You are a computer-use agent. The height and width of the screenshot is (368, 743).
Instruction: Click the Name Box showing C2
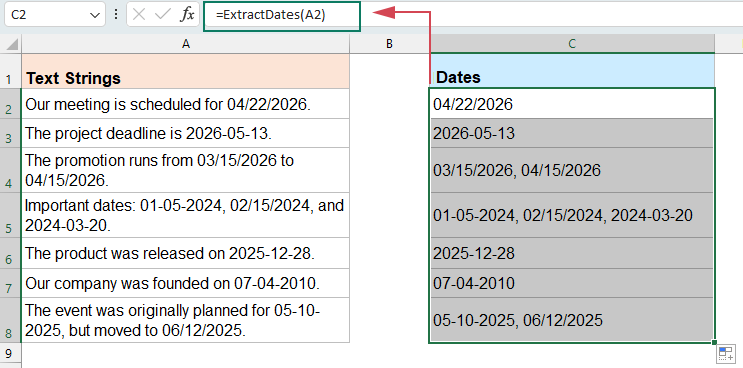[x=54, y=15]
